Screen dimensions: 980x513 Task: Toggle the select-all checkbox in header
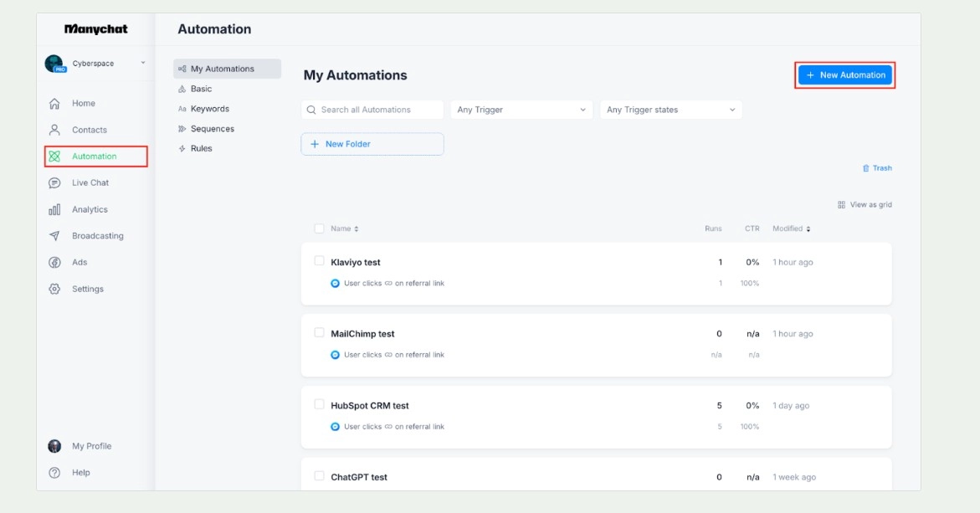(320, 228)
